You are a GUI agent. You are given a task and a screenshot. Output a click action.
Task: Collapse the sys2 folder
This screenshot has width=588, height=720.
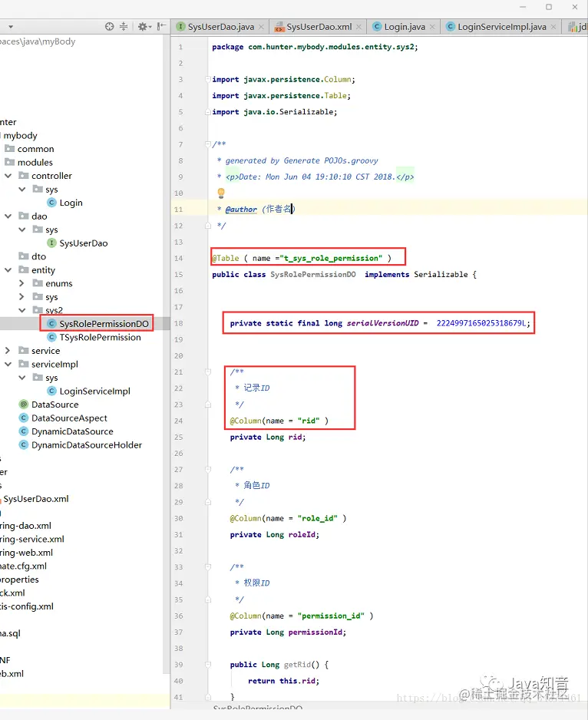point(22,310)
